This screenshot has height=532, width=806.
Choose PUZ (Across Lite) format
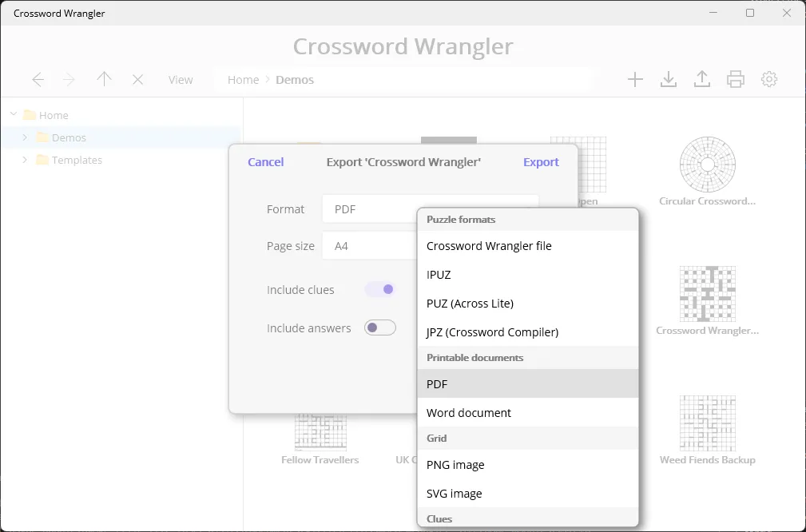tap(528, 304)
